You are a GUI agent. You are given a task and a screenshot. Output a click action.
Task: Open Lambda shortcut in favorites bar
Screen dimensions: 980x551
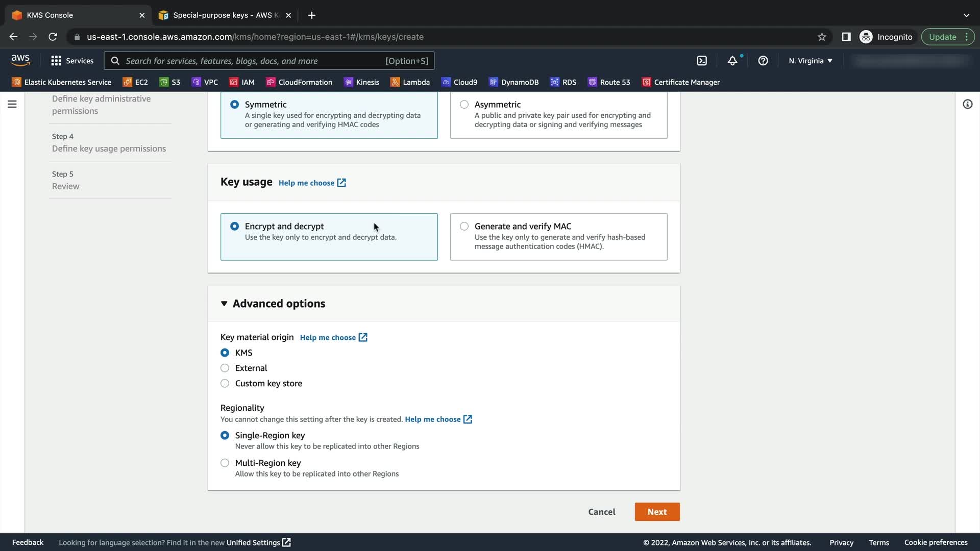pos(410,82)
